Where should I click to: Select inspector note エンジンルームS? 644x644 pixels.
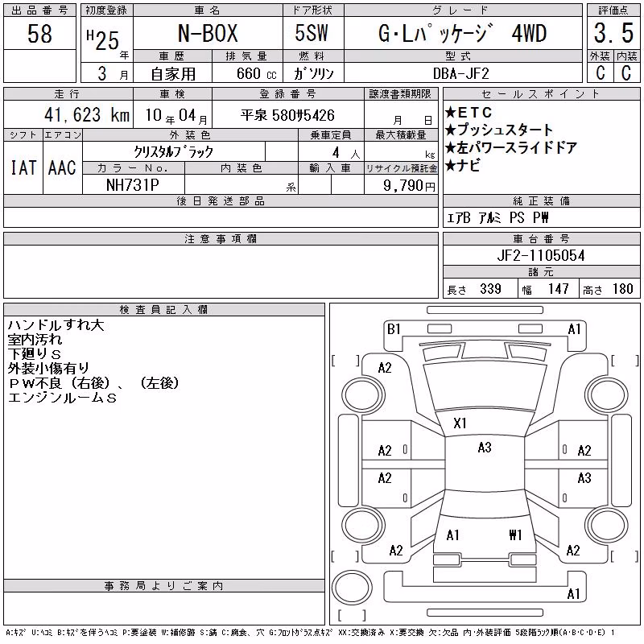(63, 398)
